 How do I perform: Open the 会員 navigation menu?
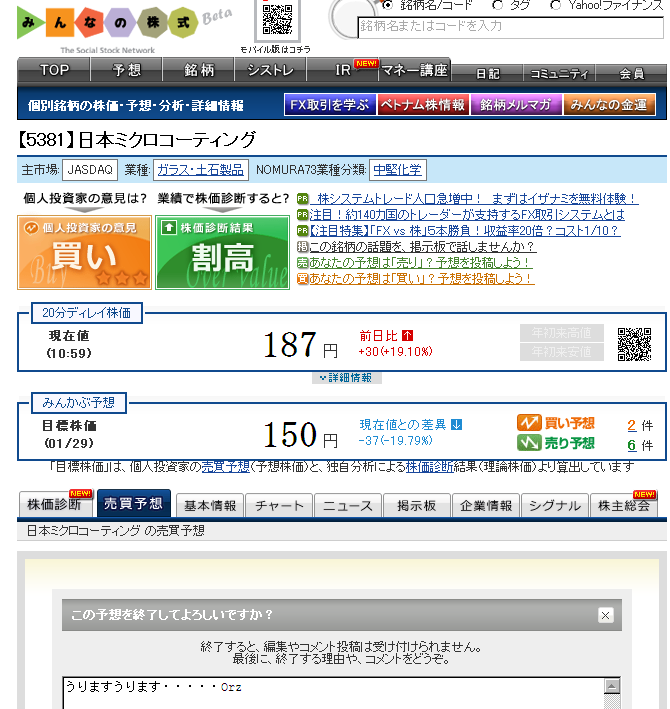pos(631,73)
